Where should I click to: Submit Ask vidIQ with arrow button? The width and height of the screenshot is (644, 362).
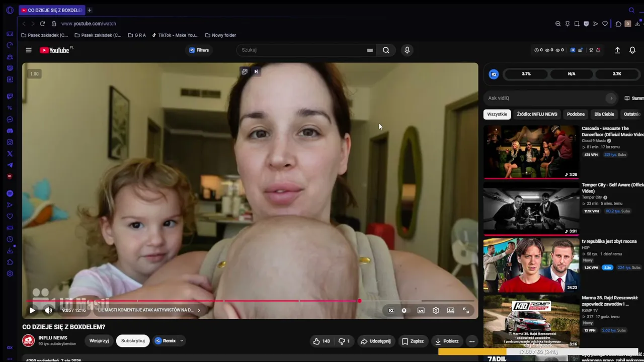pyautogui.click(x=611, y=98)
